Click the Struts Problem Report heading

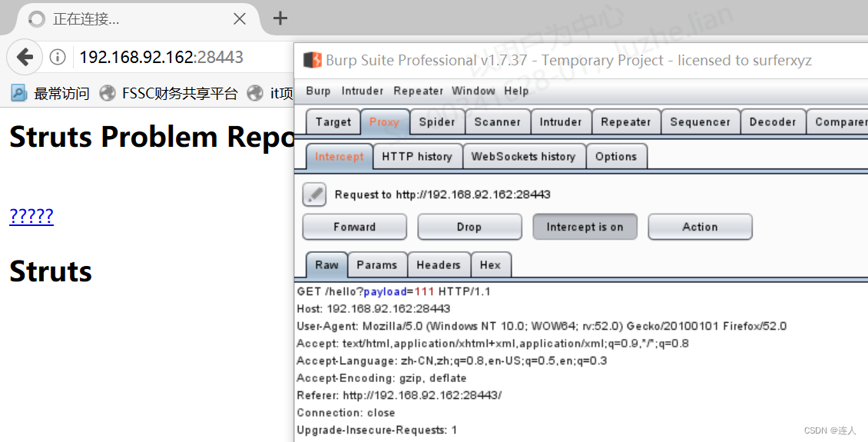pos(151,137)
